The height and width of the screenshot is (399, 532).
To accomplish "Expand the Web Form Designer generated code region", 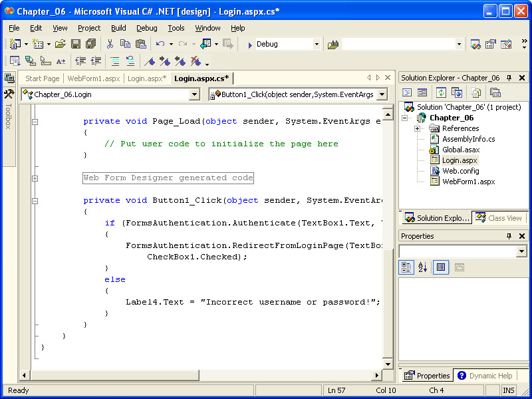I will tap(35, 178).
